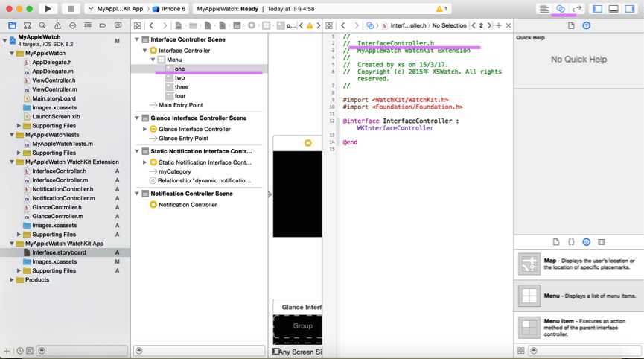This screenshot has width=644, height=359.
Task: Open the Report navigator
Action: pos(118,25)
